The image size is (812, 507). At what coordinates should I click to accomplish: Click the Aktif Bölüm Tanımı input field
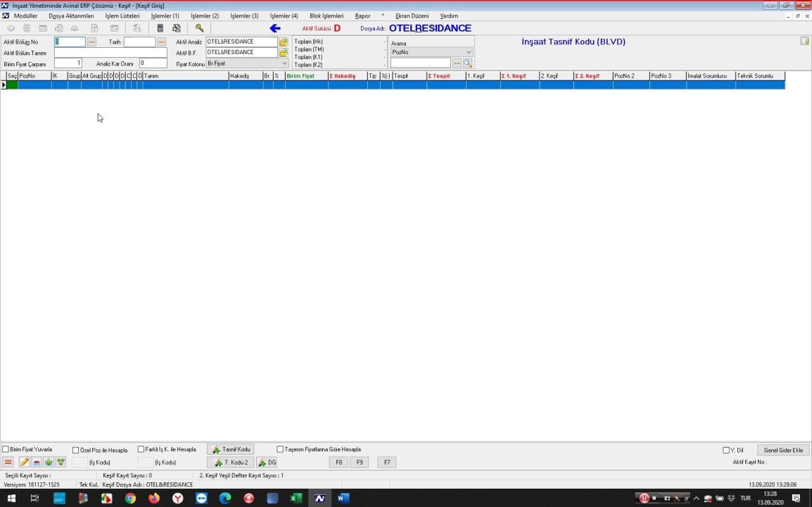pyautogui.click(x=110, y=53)
